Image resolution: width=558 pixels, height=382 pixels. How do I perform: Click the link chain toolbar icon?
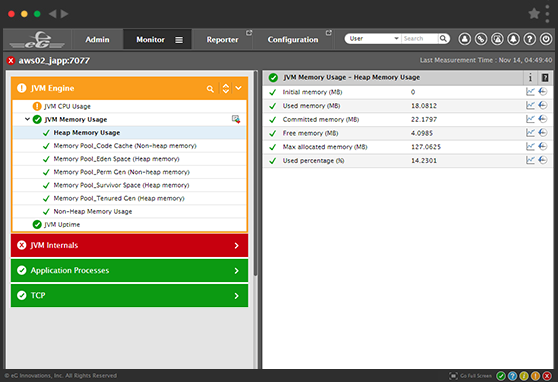click(481, 39)
